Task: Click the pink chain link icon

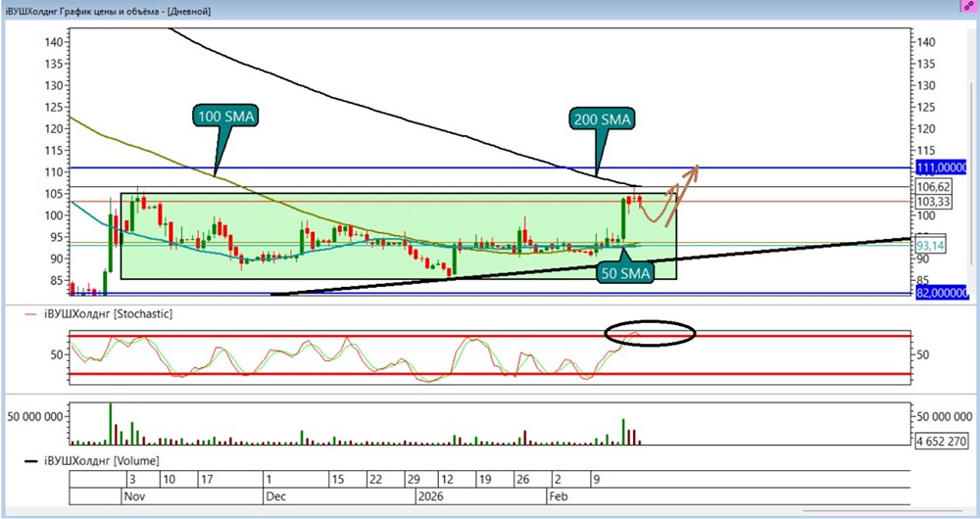Action: pyautogui.click(x=970, y=5)
